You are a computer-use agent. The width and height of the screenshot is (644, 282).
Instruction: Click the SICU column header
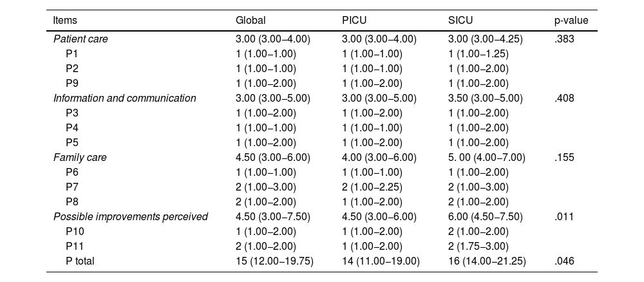click(460, 21)
